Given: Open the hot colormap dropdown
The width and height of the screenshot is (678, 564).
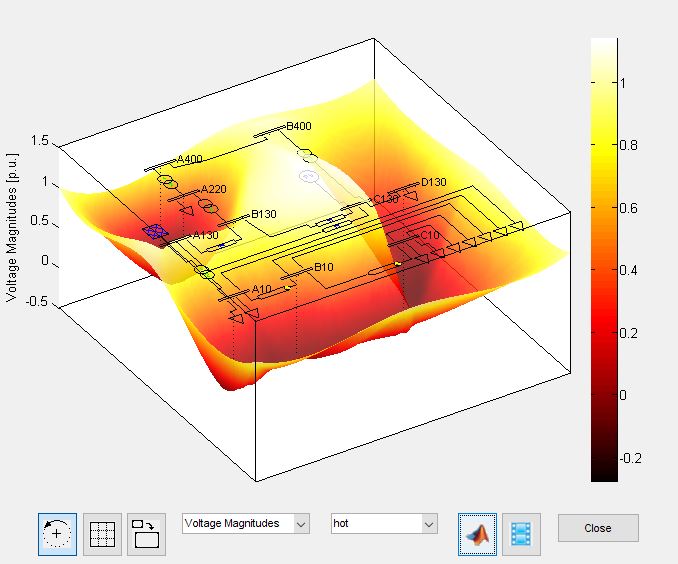Looking at the screenshot, I should (384, 524).
